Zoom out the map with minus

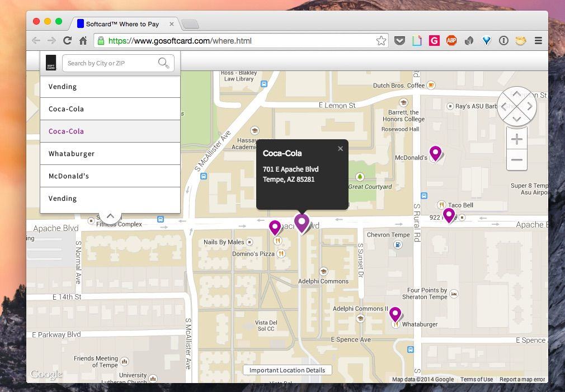tap(516, 160)
